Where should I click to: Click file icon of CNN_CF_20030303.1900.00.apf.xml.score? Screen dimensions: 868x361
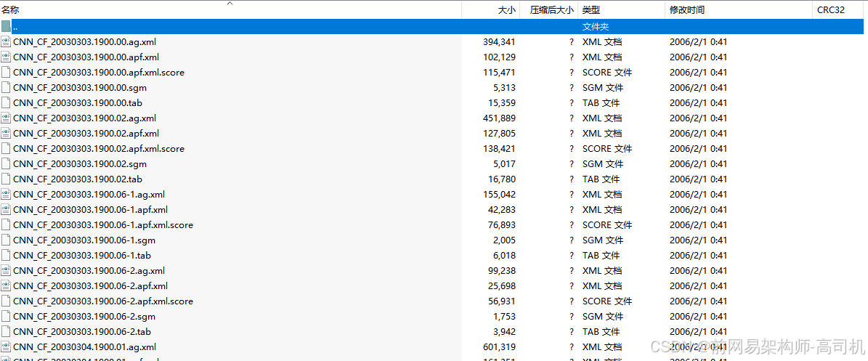6,73
